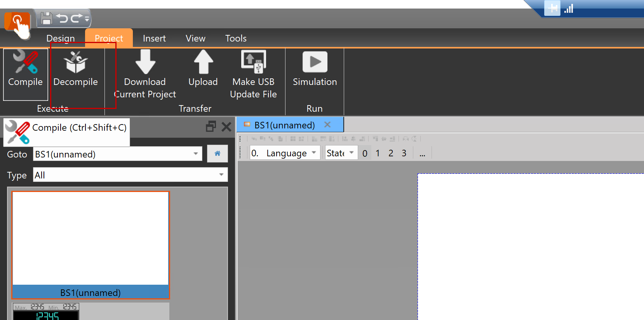Click the Save disk icon
The width and height of the screenshot is (644, 320).
point(47,18)
